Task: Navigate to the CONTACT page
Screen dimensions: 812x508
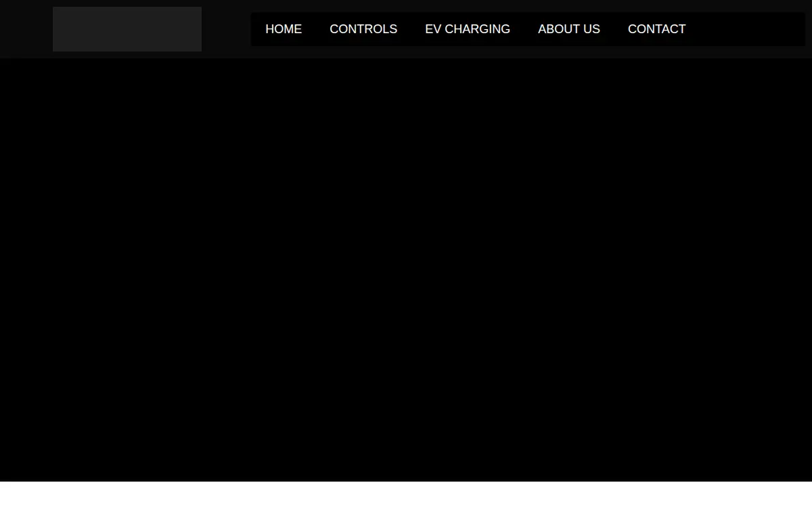Action: (x=657, y=29)
